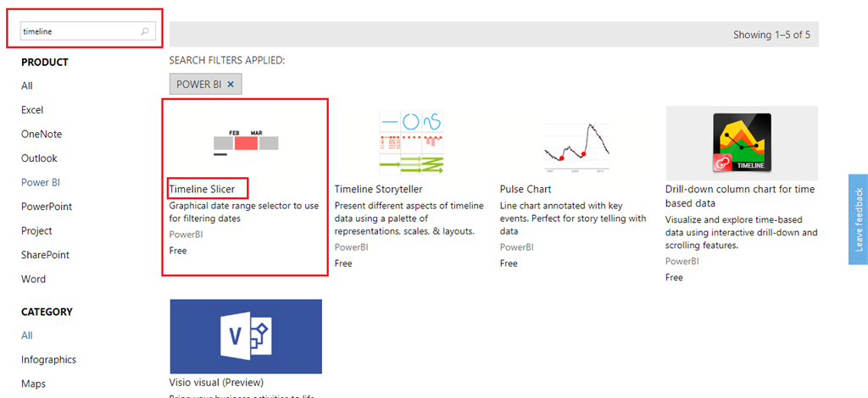Filter by Excel product
The width and height of the screenshot is (868, 398).
click(x=32, y=110)
